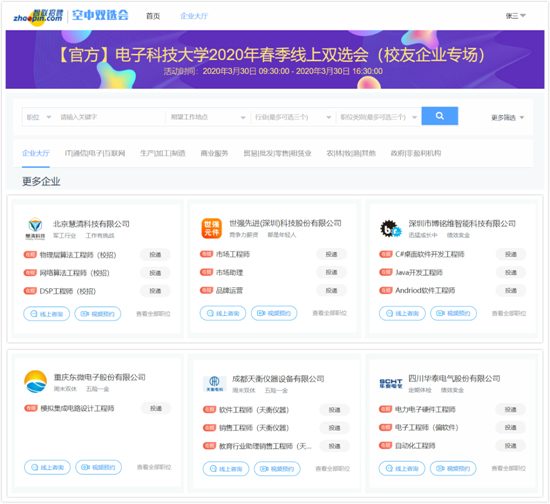This screenshot has height=504, width=550.
Task: Click 查看全部职位 for 世强先进(深圳)科技
Action: point(330,313)
